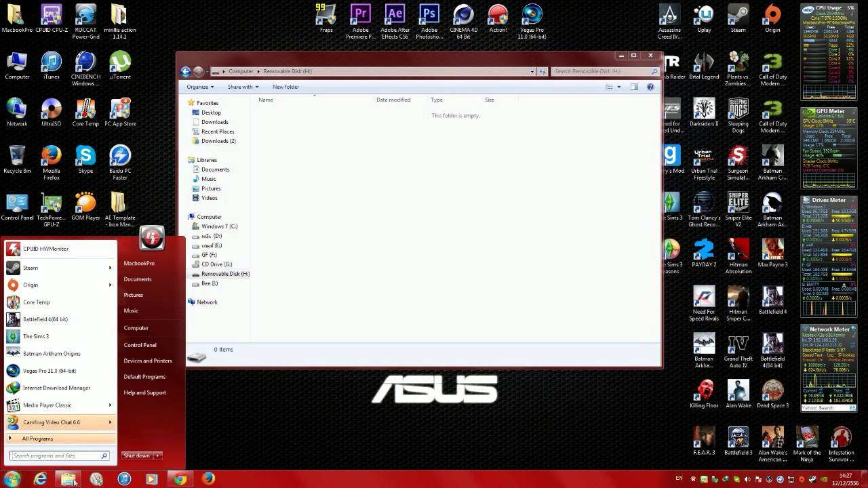Open CPUID HWMonitor from Start menu

point(59,249)
